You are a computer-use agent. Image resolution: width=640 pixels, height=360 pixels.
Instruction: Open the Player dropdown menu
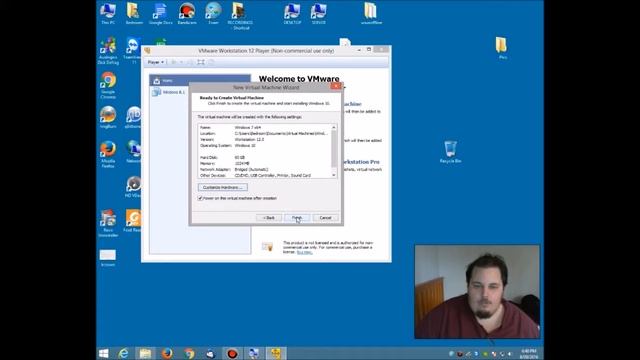(x=156, y=62)
